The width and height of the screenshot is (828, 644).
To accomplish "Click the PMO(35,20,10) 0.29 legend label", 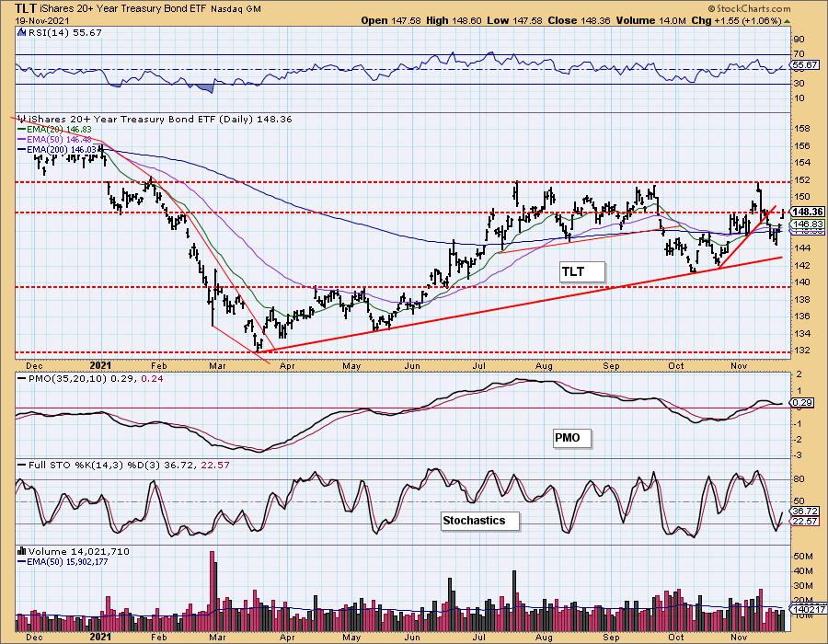I will [83, 378].
